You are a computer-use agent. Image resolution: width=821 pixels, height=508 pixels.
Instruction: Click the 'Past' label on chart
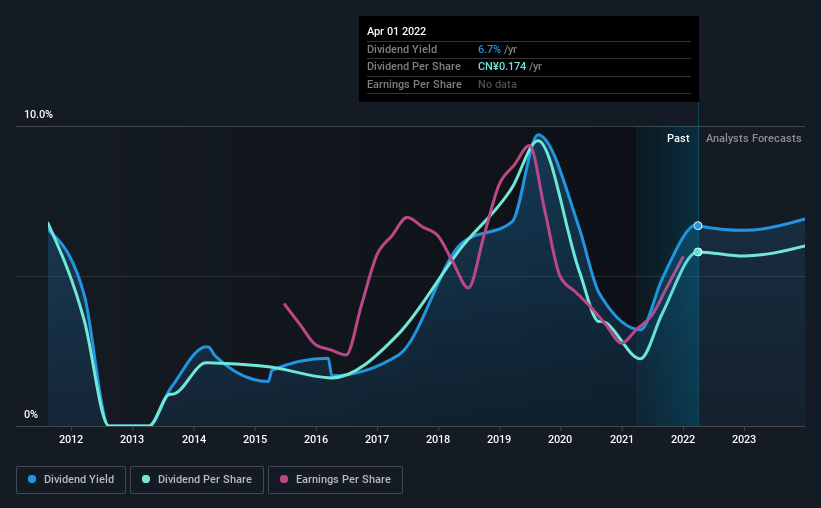tap(678, 138)
